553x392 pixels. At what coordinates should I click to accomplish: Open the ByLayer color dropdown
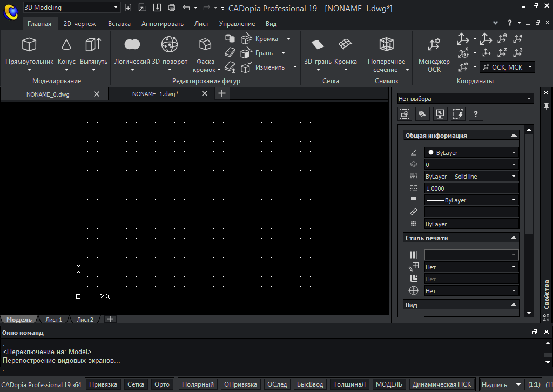471,153
